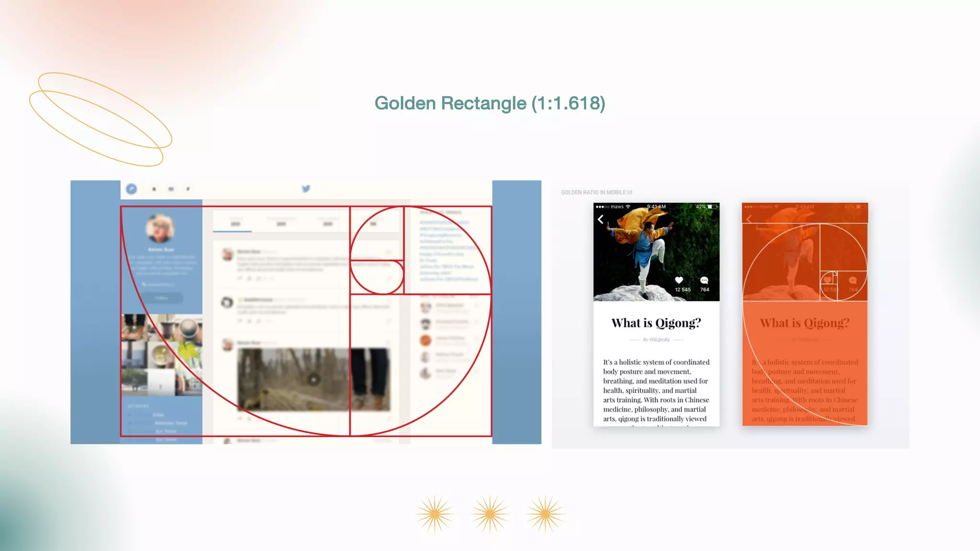Click the back chevron on the white Qigong phone screen
980x551 pixels.
pos(601,220)
